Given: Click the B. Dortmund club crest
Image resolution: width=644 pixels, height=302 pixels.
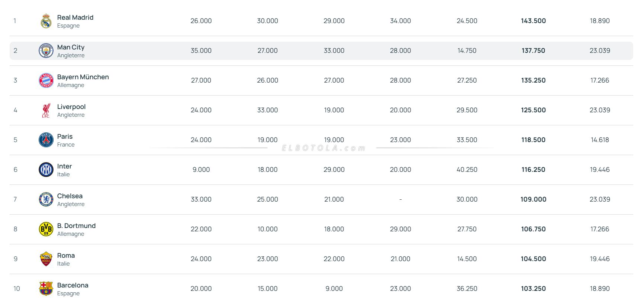Looking at the screenshot, I should (x=46, y=229).
